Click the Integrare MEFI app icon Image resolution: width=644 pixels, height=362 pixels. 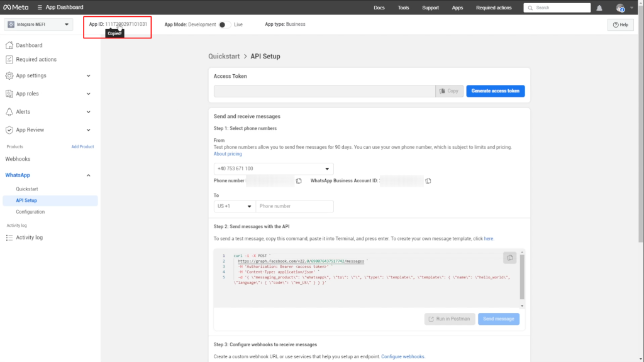(11, 25)
